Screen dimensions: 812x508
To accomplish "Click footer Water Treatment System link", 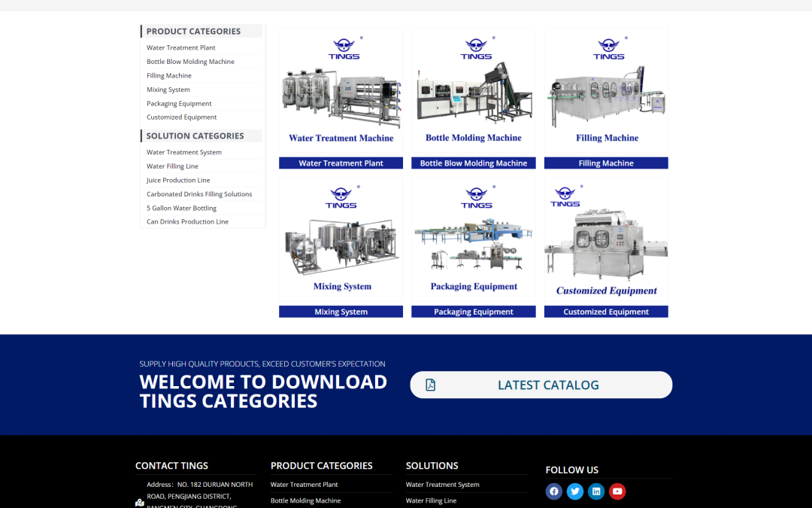I will [x=442, y=485].
